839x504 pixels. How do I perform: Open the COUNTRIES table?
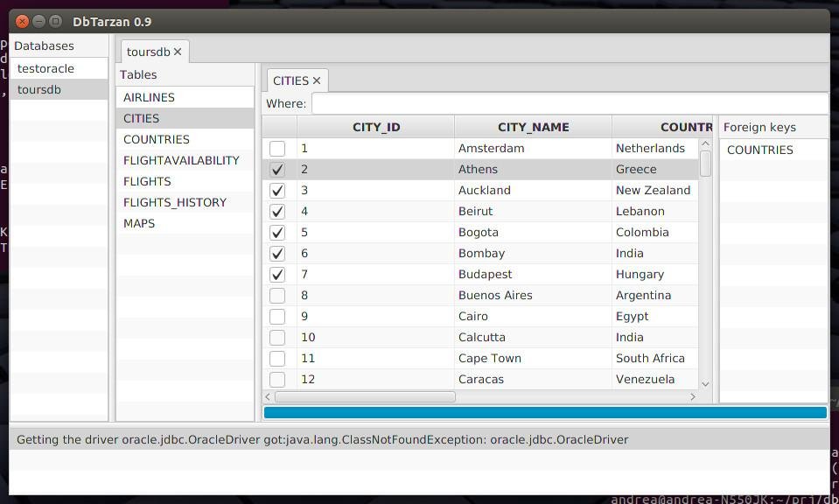[x=185, y=139]
